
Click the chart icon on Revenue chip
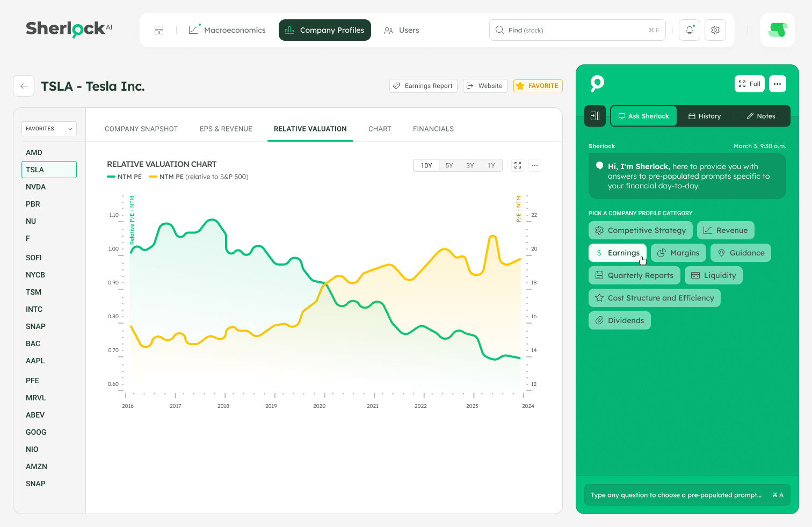coord(708,230)
